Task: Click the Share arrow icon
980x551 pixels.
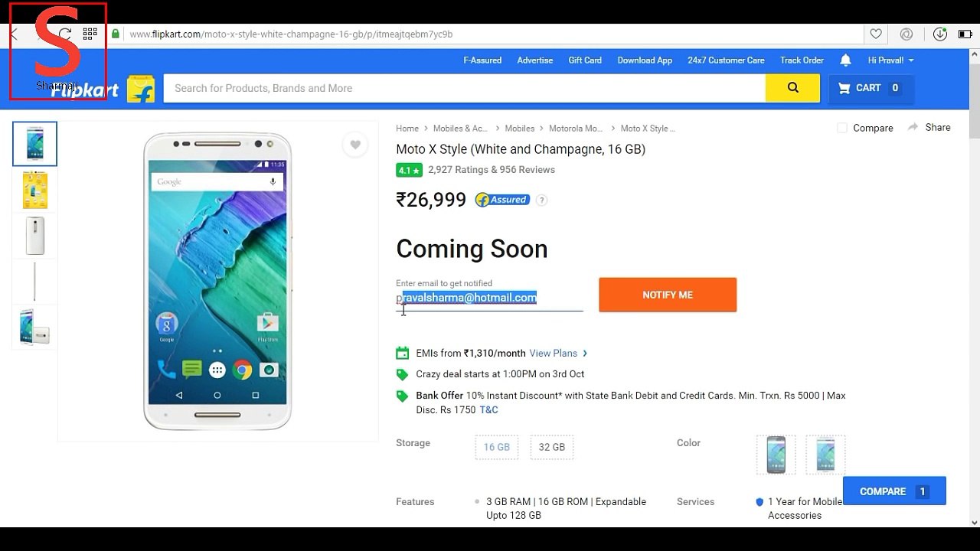Action: [x=913, y=127]
